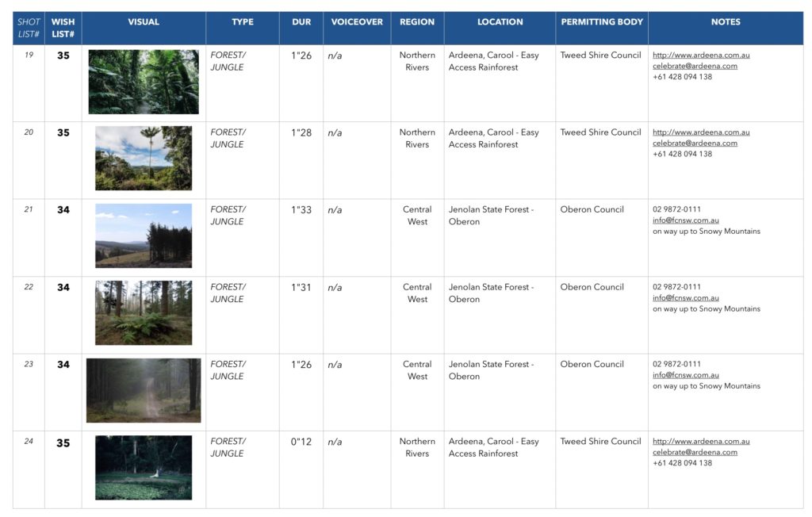The height and width of the screenshot is (517, 812).
Task: Open the ardeena.com.au link in shot 20
Action: (701, 132)
